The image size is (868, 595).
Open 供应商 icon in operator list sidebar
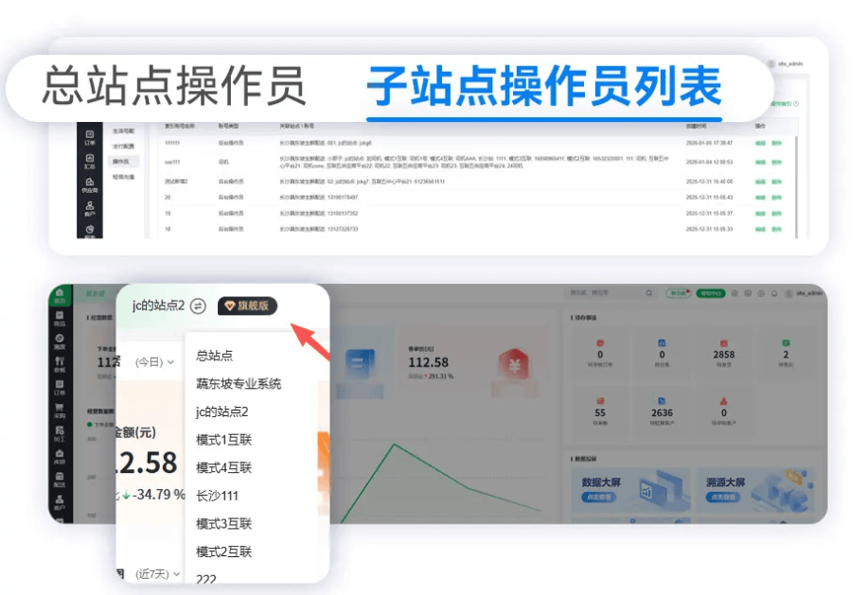[x=90, y=184]
